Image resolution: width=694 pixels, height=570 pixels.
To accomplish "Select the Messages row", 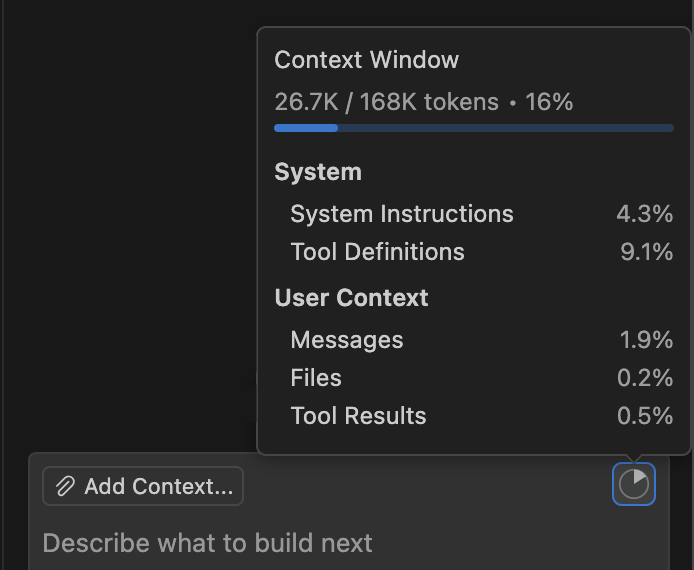I will (347, 340).
